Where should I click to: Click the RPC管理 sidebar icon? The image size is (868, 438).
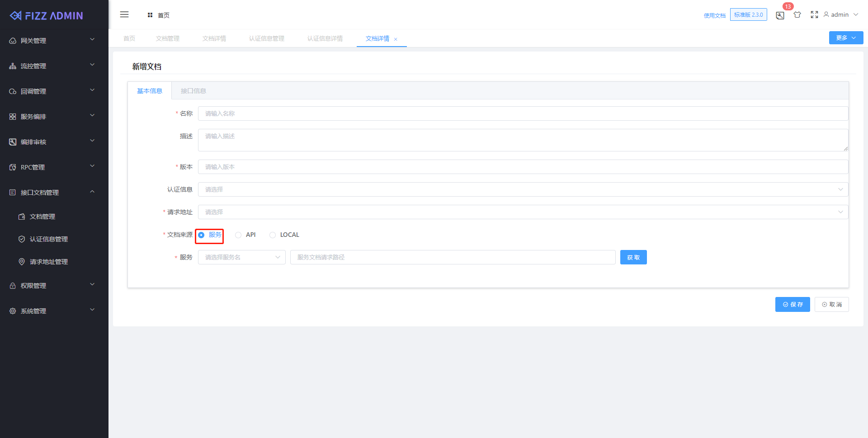tap(12, 167)
